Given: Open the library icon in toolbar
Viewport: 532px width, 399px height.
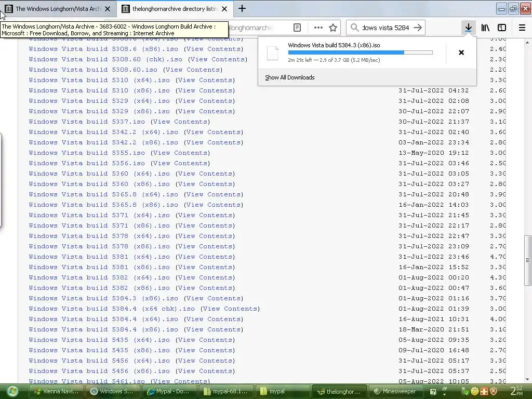Looking at the screenshot, I should (x=485, y=28).
